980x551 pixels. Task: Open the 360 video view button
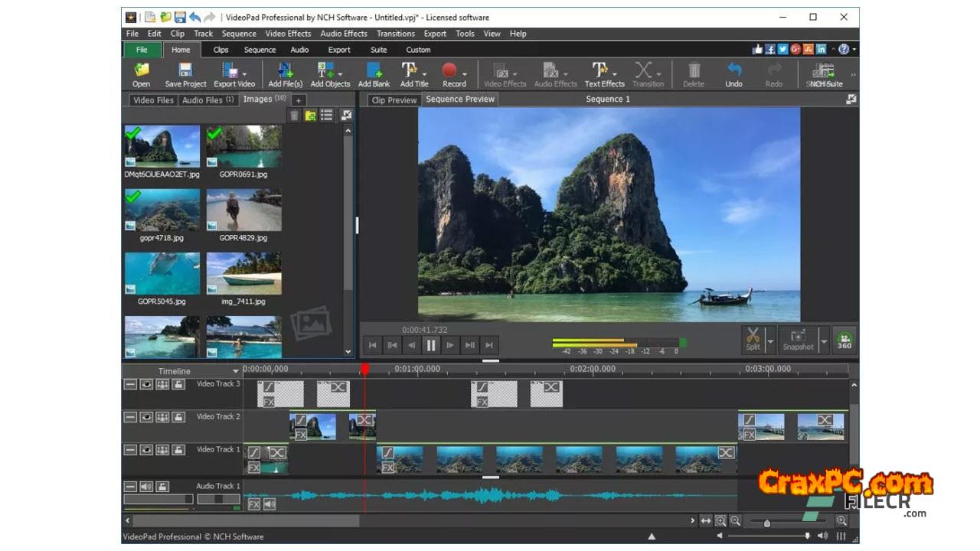[844, 340]
